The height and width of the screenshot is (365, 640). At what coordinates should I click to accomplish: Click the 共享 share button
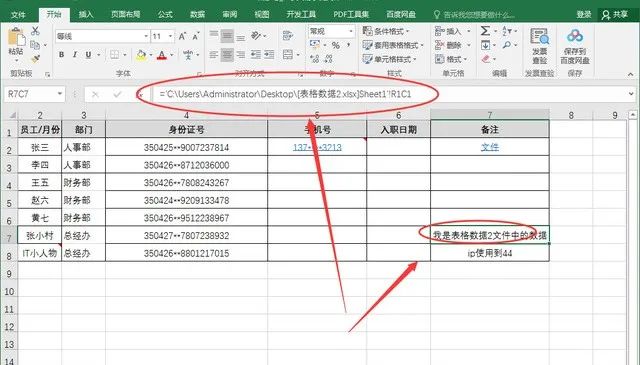(x=615, y=15)
